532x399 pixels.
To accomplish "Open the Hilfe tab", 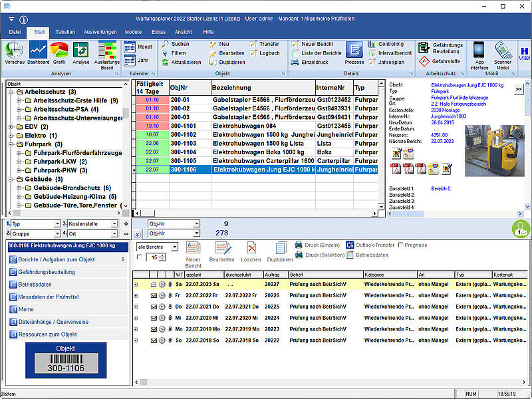I will tap(208, 32).
